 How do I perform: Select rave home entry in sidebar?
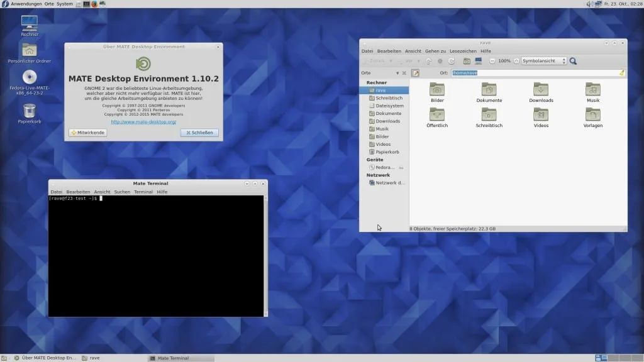pos(384,90)
